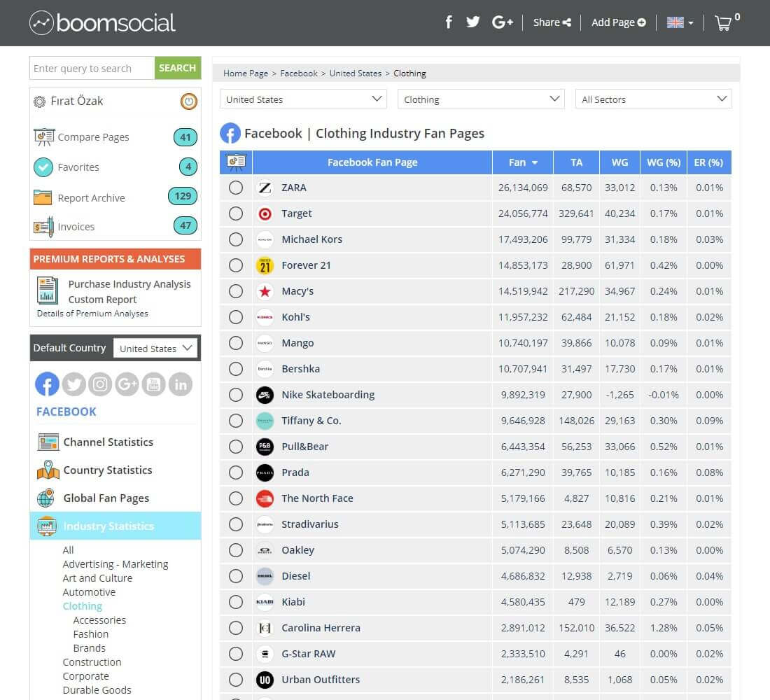Open Twitter icon in top header
The height and width of the screenshot is (700, 770).
coord(472,22)
